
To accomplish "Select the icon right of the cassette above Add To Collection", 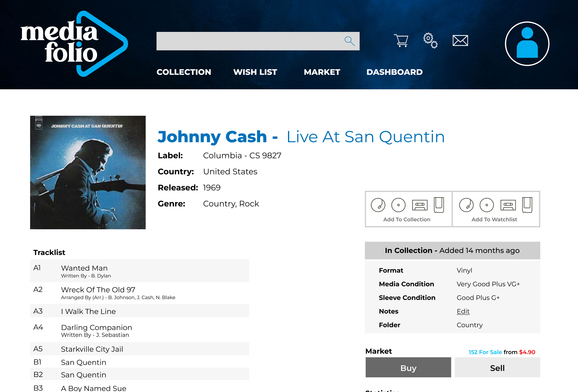I will coord(439,205).
